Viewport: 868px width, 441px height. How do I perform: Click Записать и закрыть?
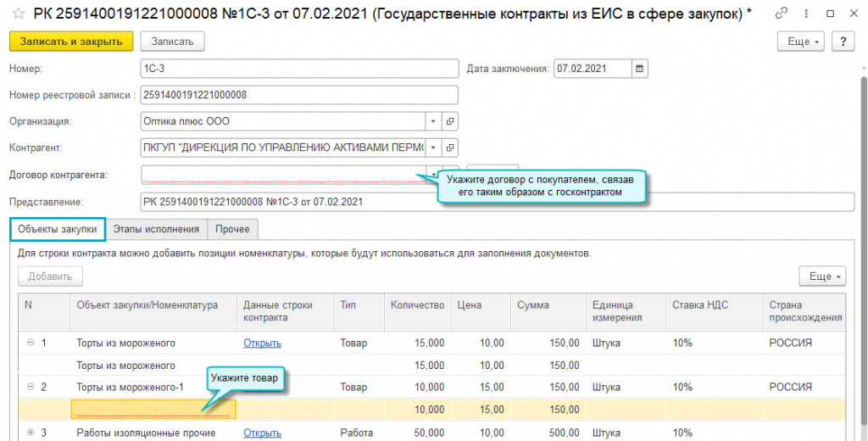(71, 42)
